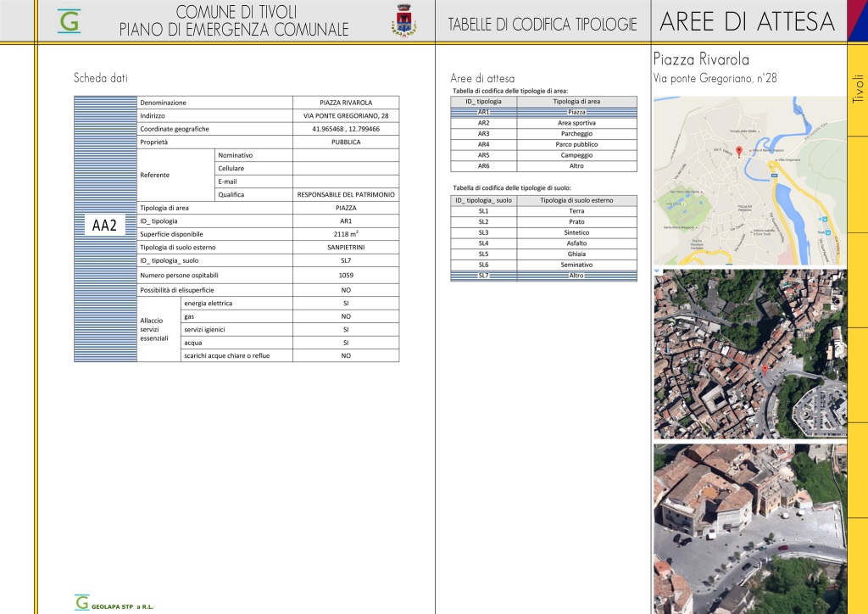Click the "Tipologia di area" column header

click(x=576, y=101)
